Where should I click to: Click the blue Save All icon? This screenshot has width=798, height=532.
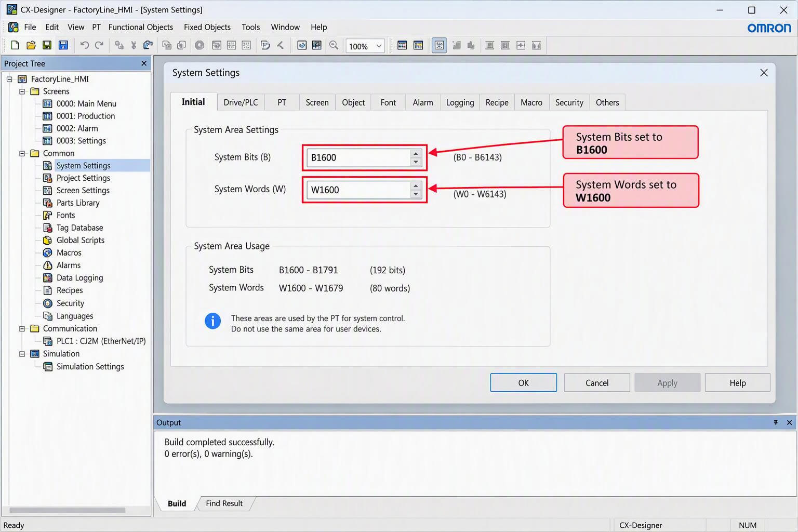point(63,46)
